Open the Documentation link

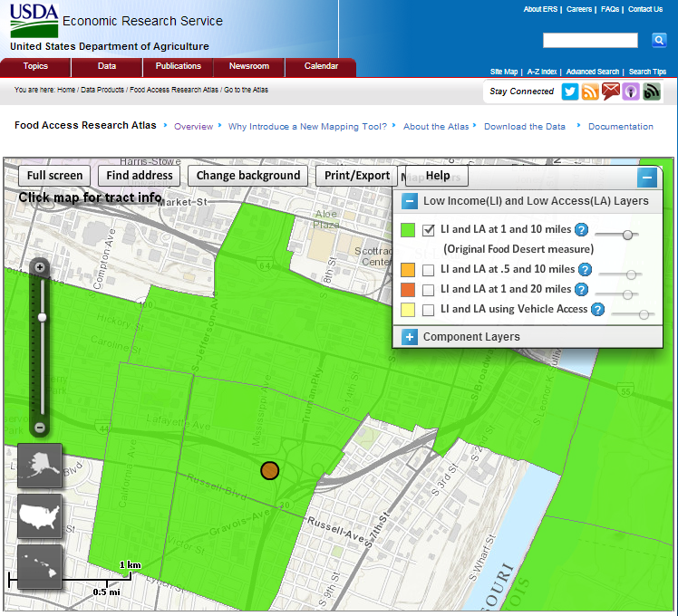pyautogui.click(x=621, y=127)
